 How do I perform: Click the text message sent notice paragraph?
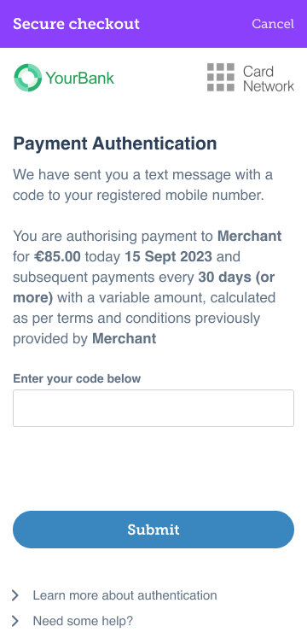pos(142,184)
